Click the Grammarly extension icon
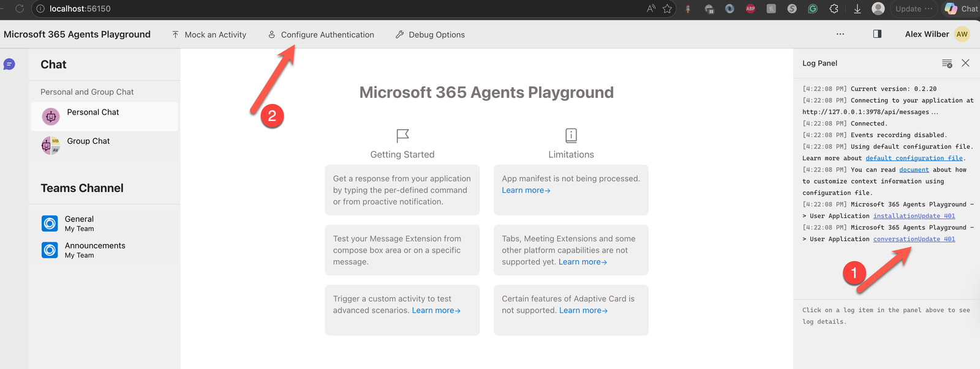Image resolution: width=980 pixels, height=369 pixels. point(813,9)
